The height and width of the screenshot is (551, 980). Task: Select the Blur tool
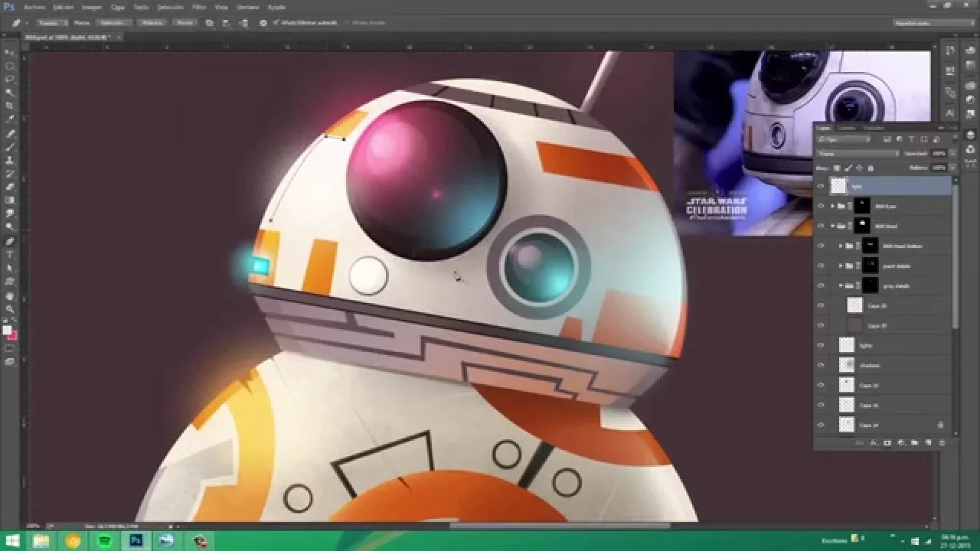click(10, 214)
